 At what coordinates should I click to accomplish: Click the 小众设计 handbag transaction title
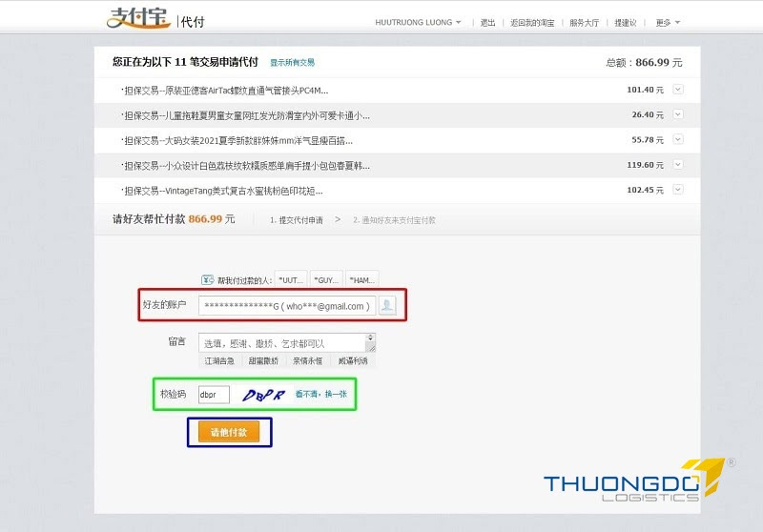[246, 166]
